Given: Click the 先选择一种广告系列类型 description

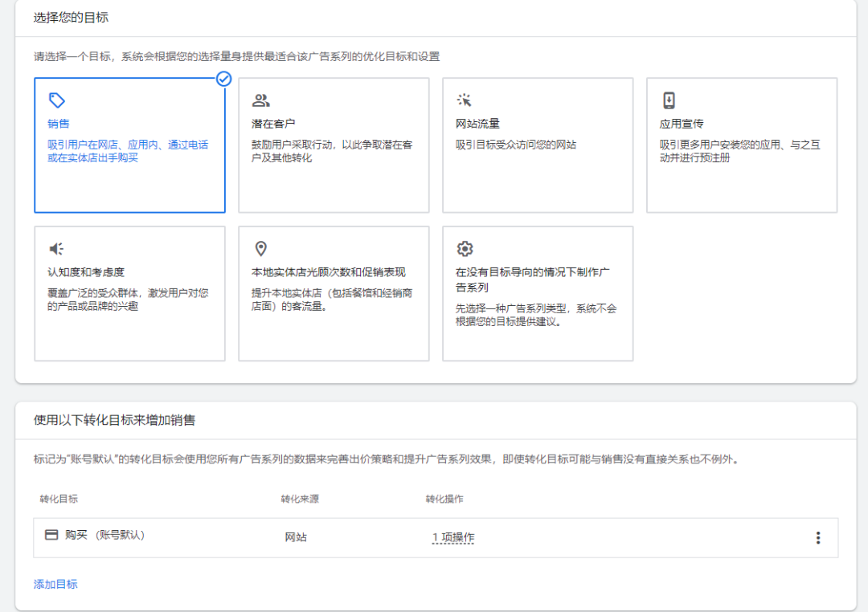Looking at the screenshot, I should point(536,315).
